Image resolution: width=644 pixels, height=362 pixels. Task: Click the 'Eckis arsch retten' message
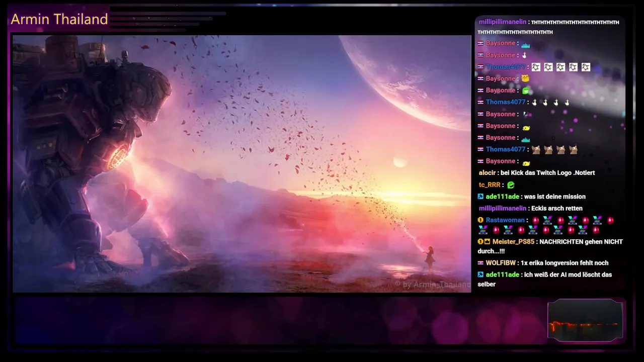point(557,208)
